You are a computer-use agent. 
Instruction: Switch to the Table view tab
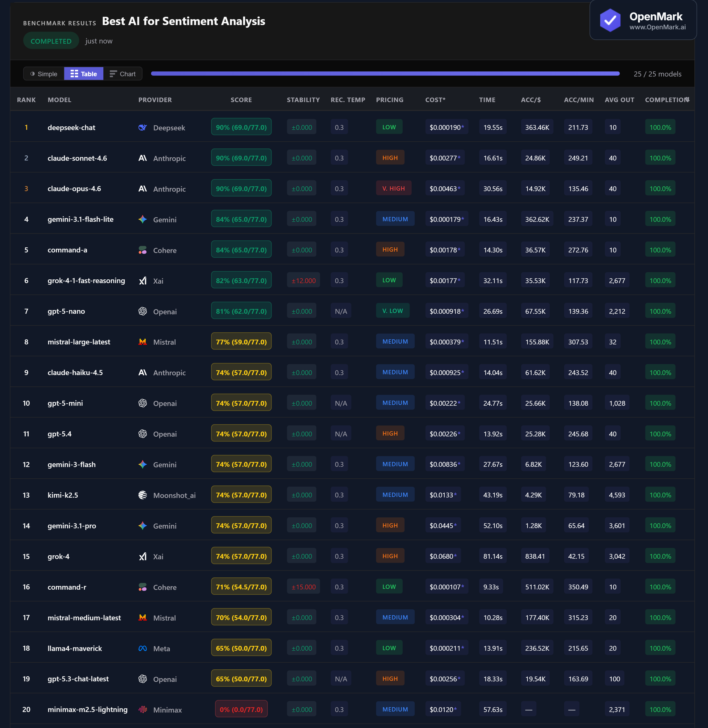(x=83, y=74)
